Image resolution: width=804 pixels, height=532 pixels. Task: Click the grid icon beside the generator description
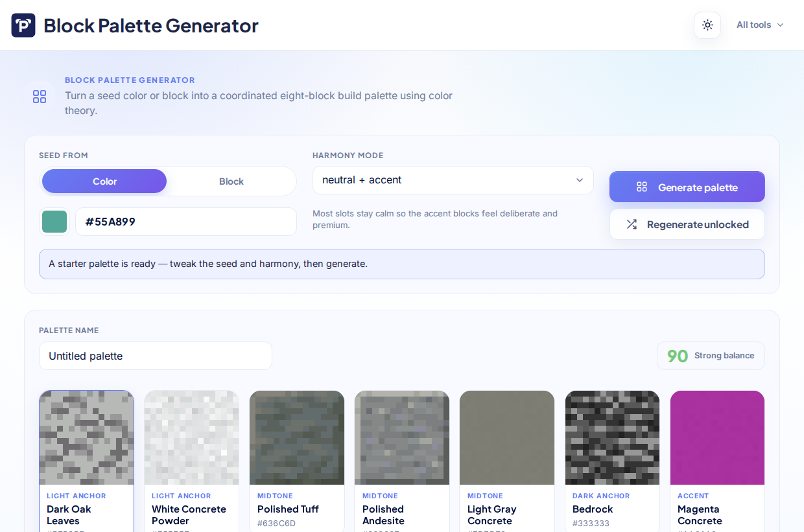[40, 97]
